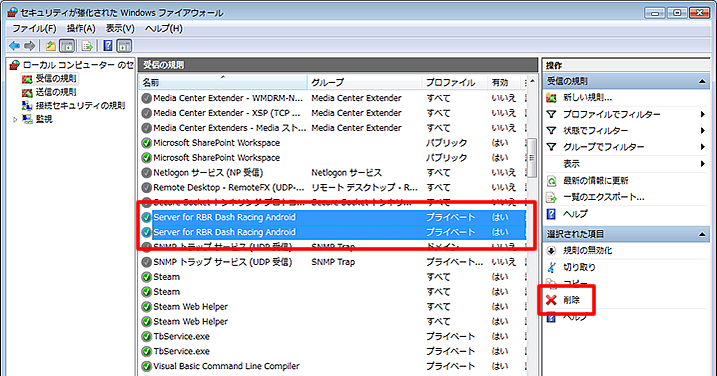Viewport: 717px width, 376px height.
Task: Sort by the グループ column header
Action: [x=364, y=82]
